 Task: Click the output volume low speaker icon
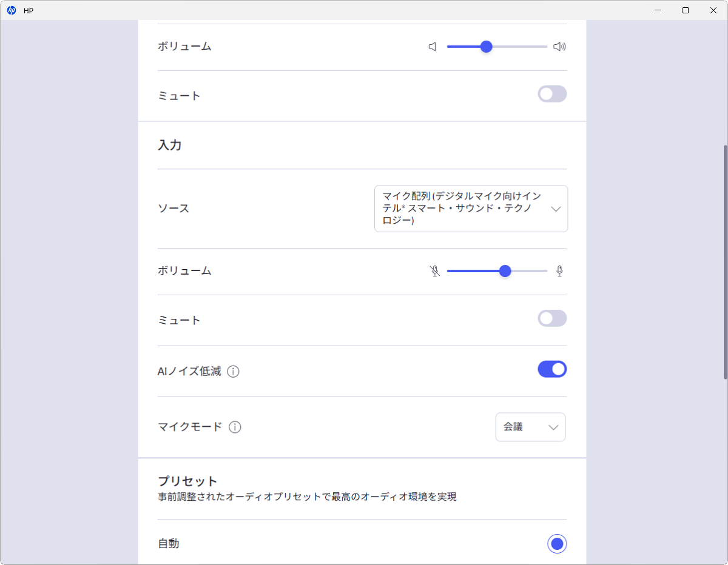tap(433, 47)
